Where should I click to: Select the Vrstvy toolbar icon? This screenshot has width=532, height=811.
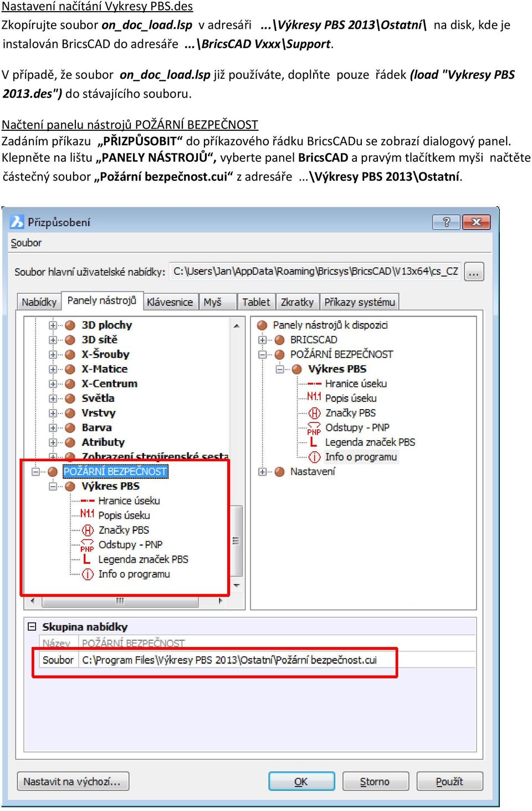point(70,414)
